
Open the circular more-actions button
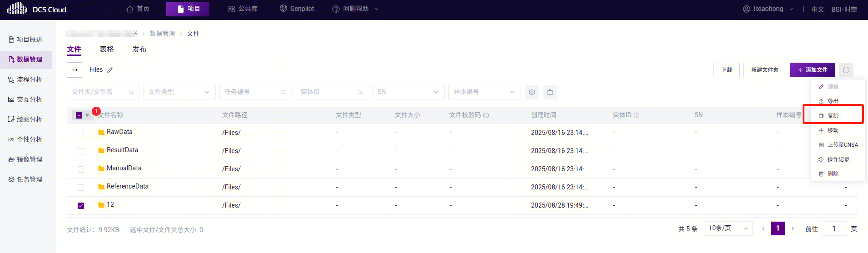pos(846,70)
